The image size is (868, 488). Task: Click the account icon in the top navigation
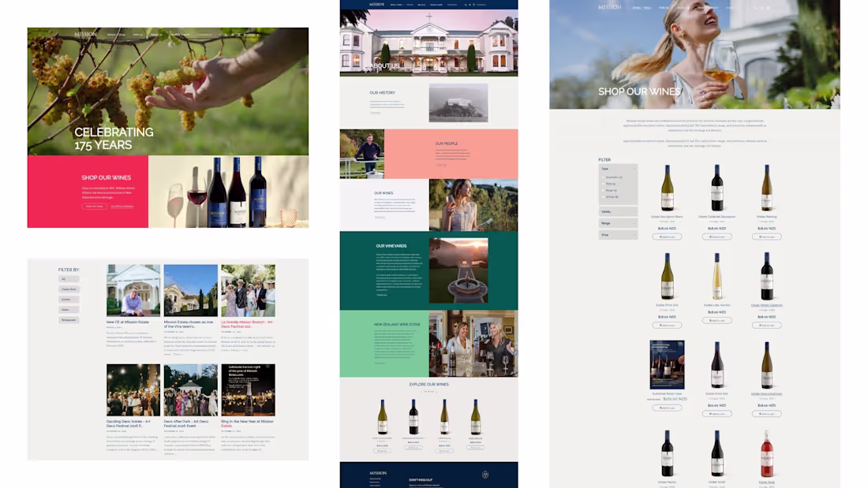coord(761,8)
